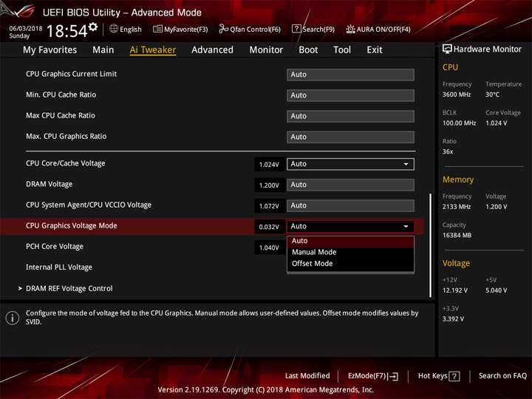Click the 36x Ratio value
Image resolution: width=532 pixels, height=399 pixels.
pos(448,151)
